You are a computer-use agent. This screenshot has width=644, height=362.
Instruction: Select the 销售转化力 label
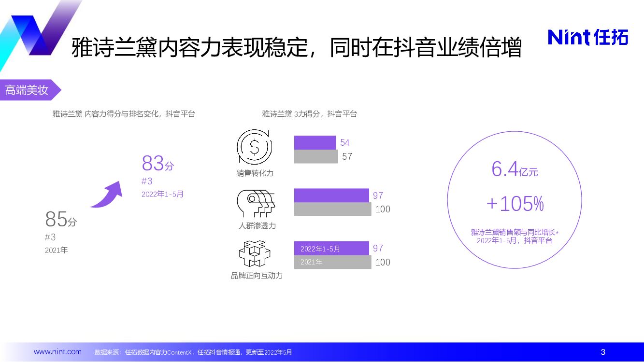click(x=255, y=173)
